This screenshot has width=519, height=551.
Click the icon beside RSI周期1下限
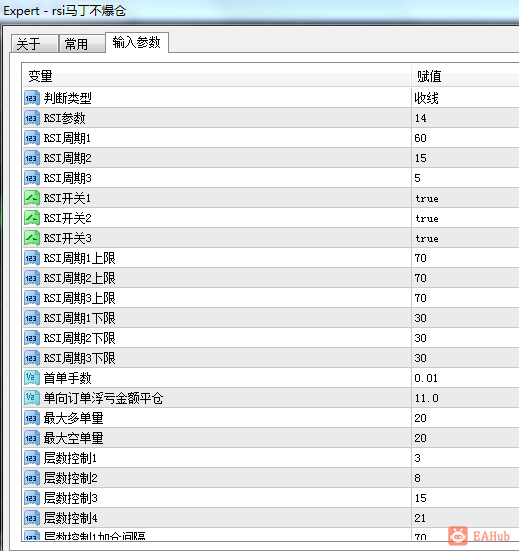(32, 318)
